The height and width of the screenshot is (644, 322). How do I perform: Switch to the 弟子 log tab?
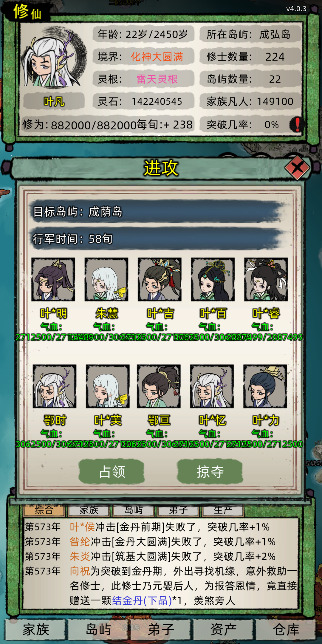tap(178, 510)
